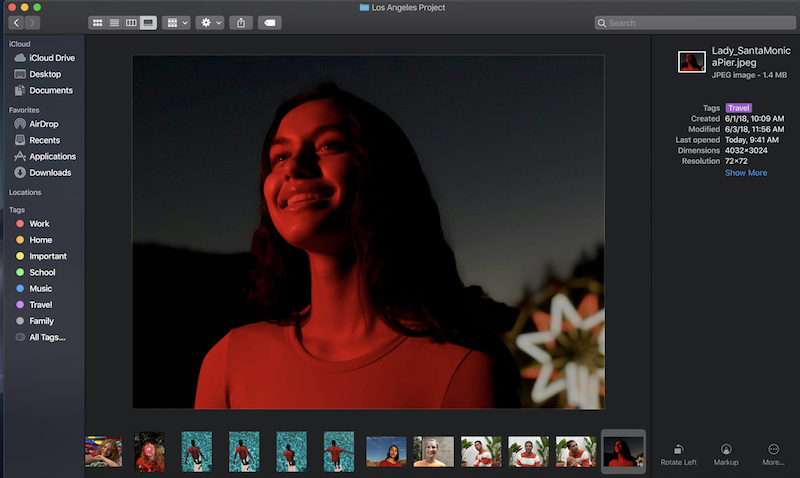Viewport: 800px width, 478px height.
Task: Navigate back with the back arrow
Action: (x=17, y=22)
